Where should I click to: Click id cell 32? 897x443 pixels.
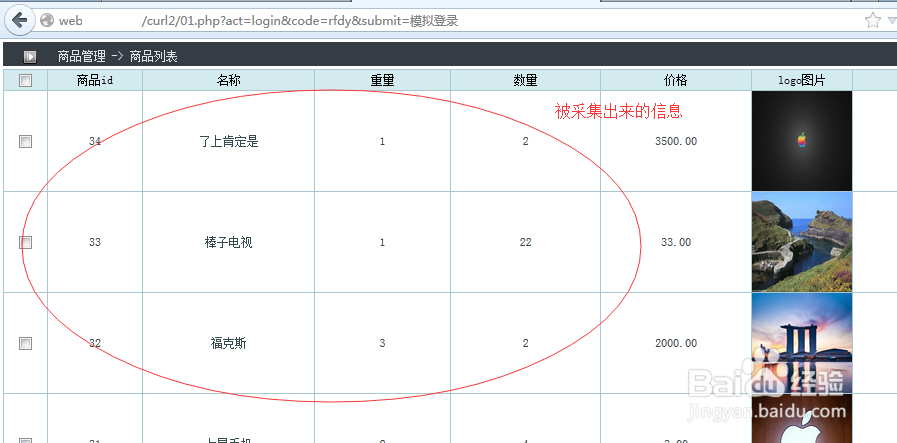point(95,343)
